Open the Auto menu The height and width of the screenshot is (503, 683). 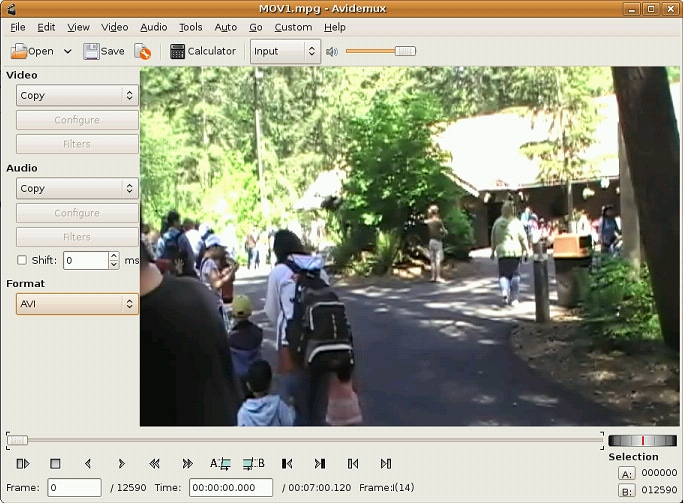click(x=226, y=27)
